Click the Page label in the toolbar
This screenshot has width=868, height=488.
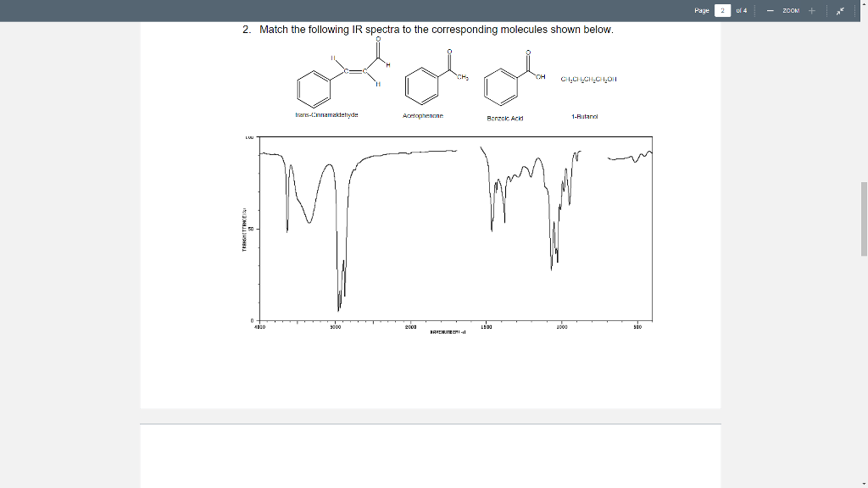pos(700,10)
